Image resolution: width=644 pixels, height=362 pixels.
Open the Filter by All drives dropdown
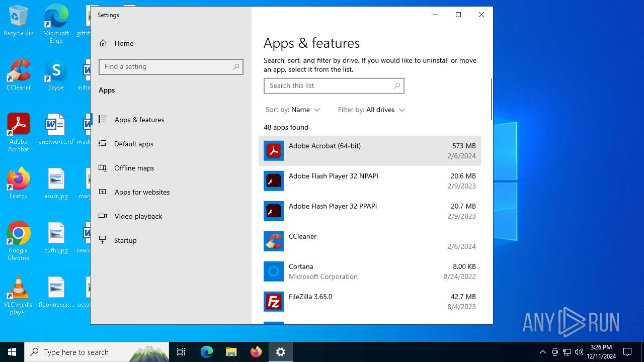(372, 110)
